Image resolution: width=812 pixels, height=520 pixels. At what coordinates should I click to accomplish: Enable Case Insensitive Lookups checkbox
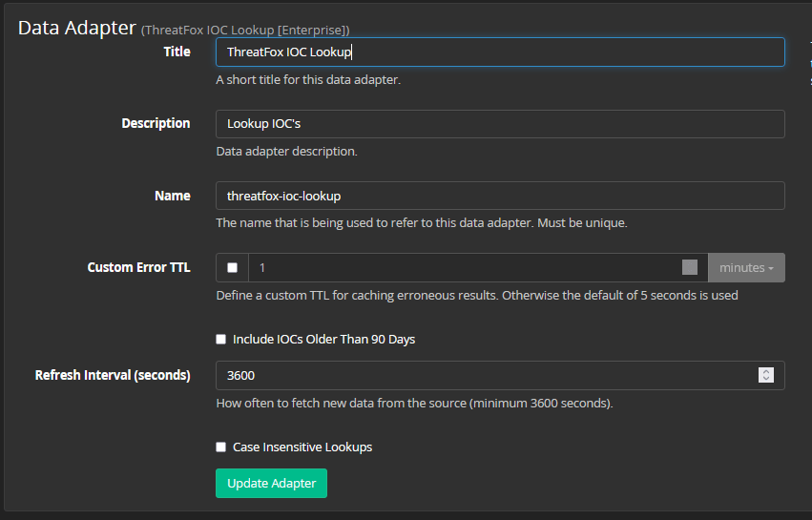pos(221,447)
